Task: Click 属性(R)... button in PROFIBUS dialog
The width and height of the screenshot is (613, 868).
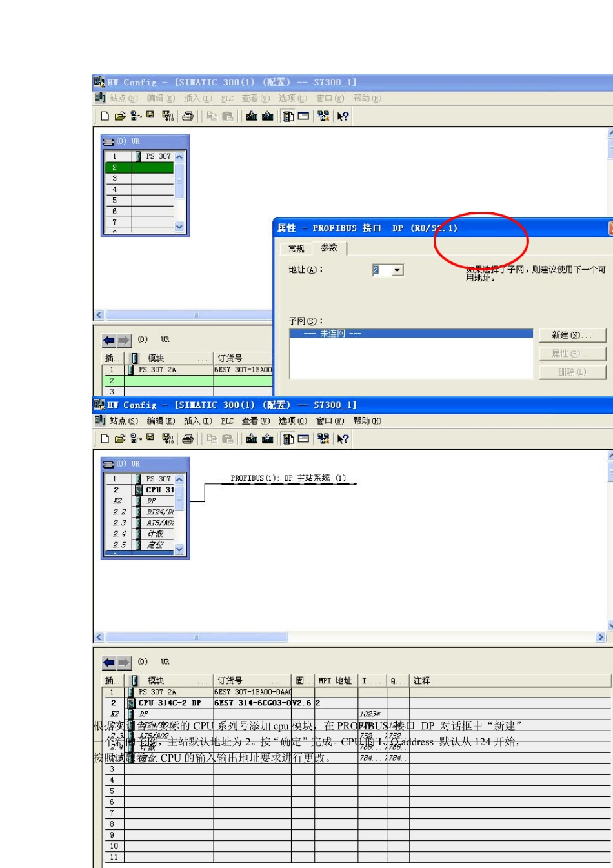Action: [x=573, y=354]
